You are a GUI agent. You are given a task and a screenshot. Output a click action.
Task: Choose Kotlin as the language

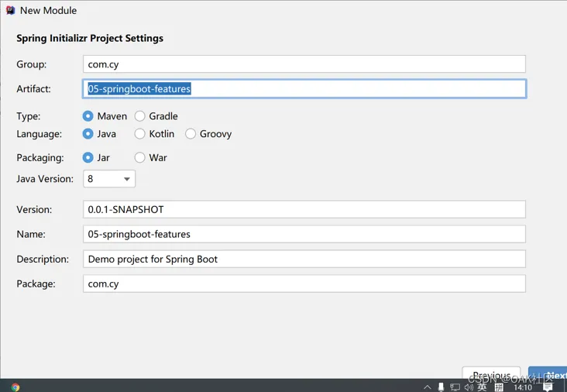tap(140, 134)
